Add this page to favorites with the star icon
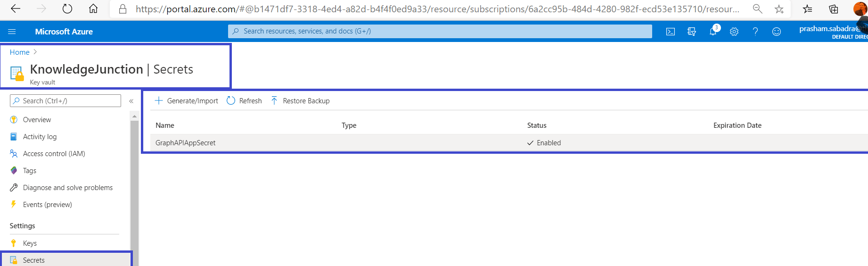868x266 pixels. [x=779, y=9]
